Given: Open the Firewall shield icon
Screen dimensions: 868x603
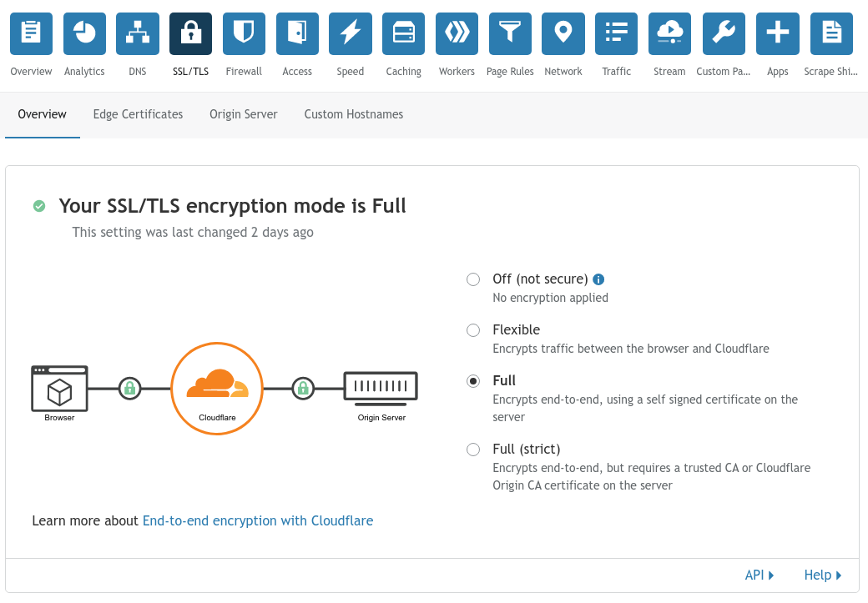Looking at the screenshot, I should coord(244,33).
